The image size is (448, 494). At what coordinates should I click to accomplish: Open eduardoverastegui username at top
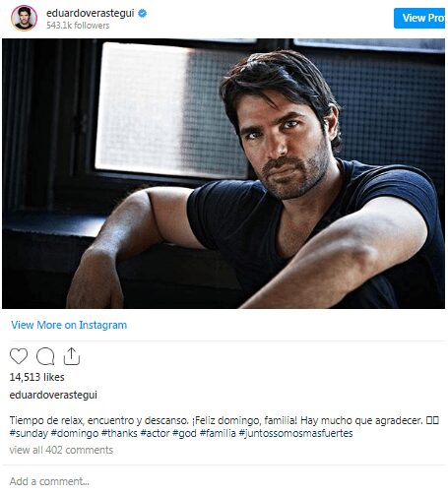coord(91,13)
